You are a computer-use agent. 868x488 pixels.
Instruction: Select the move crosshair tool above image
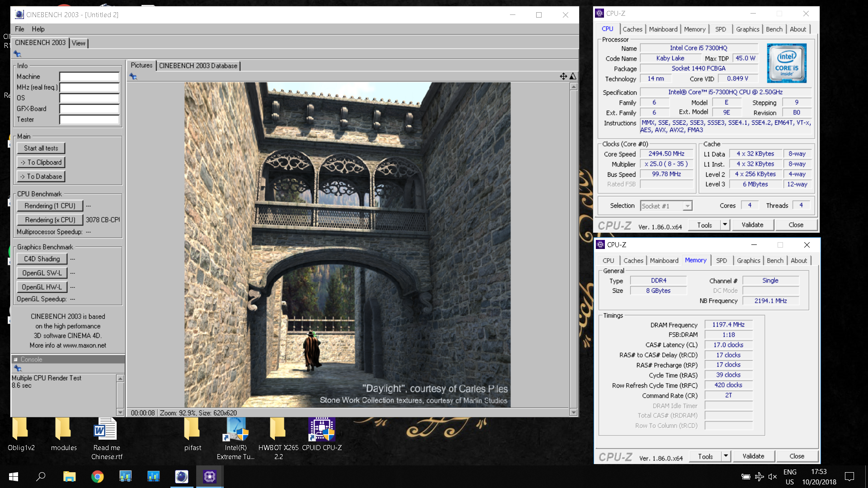pyautogui.click(x=563, y=76)
